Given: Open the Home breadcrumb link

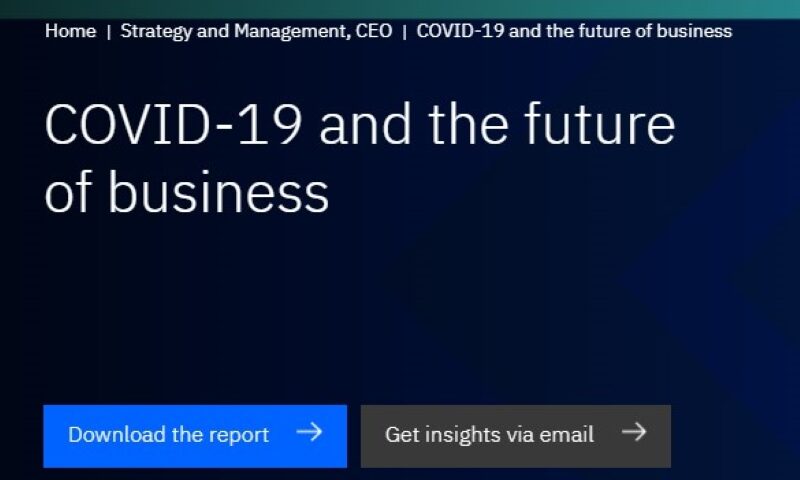Looking at the screenshot, I should pyautogui.click(x=70, y=31).
